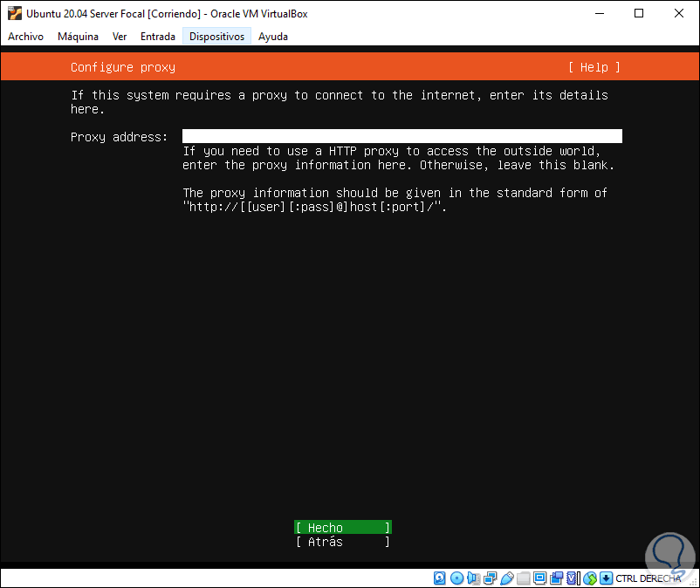Open the Máquina menu
Screen dimensions: 700x588
78,37
